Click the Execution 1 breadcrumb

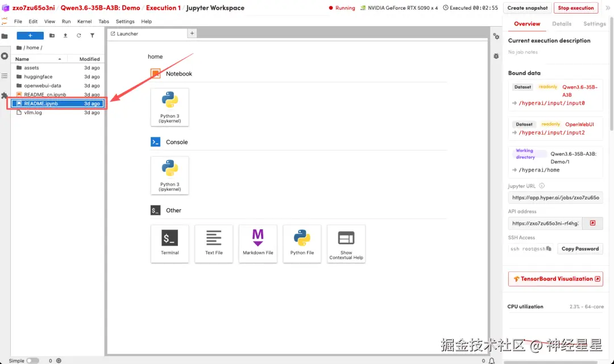click(163, 8)
